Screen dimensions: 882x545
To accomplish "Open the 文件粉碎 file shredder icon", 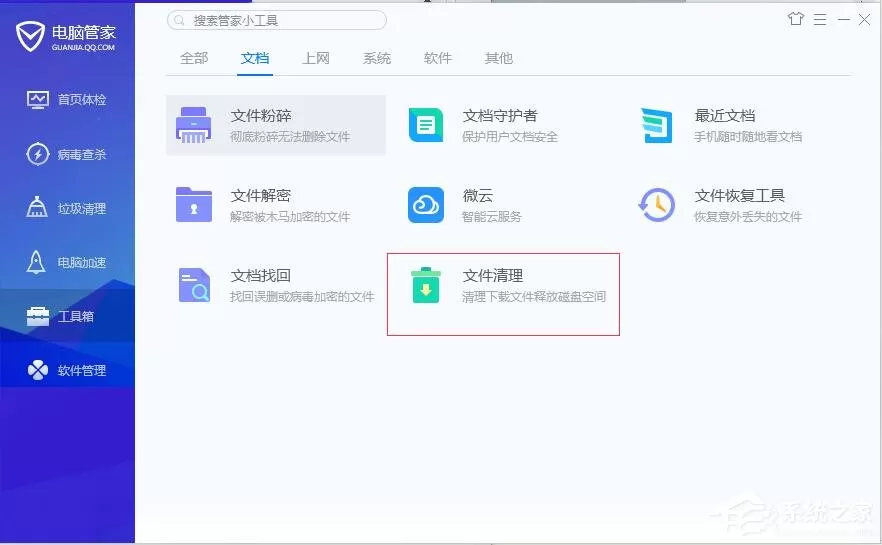I will point(194,125).
